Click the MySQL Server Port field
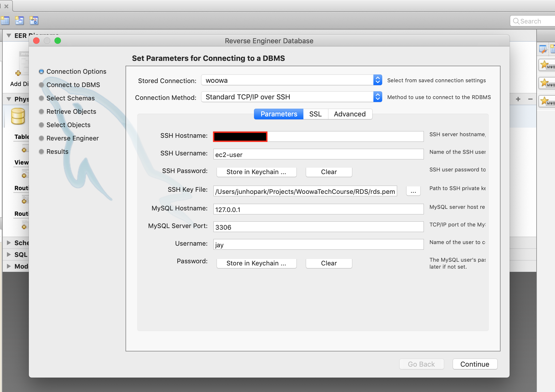The image size is (555, 392). (x=318, y=227)
